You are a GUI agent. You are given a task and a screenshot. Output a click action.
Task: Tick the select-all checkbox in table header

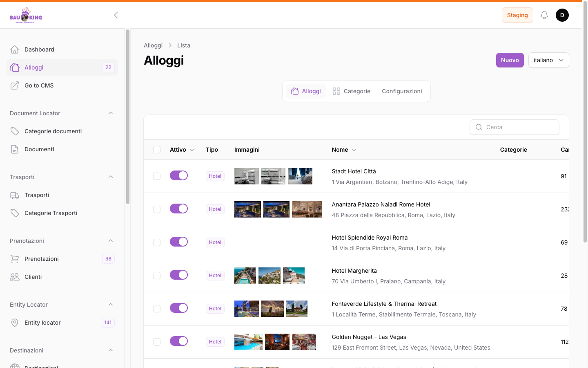(157, 150)
